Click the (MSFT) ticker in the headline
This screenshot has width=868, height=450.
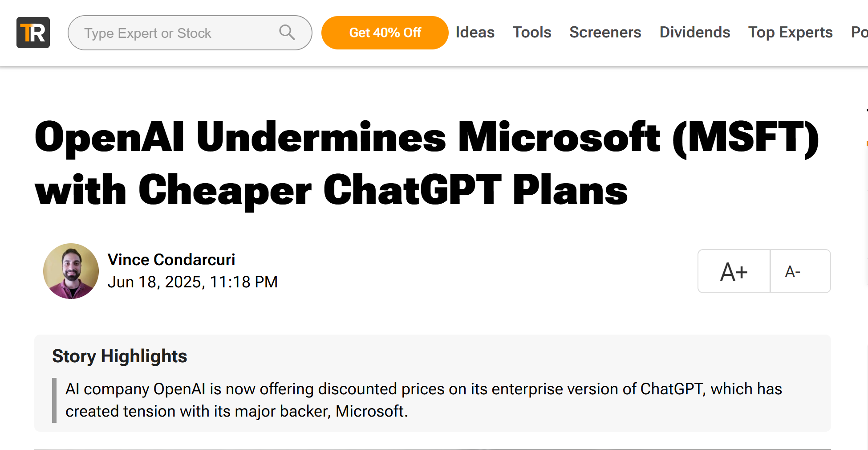(x=746, y=138)
